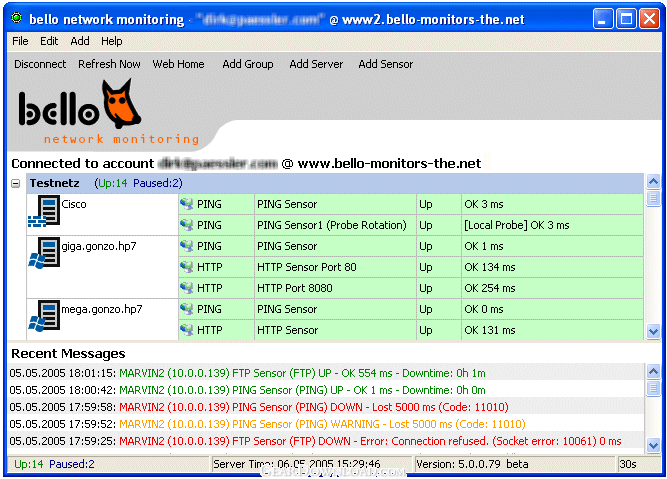Open the File menu
Viewport: 667px width, 479px height.
[20, 41]
